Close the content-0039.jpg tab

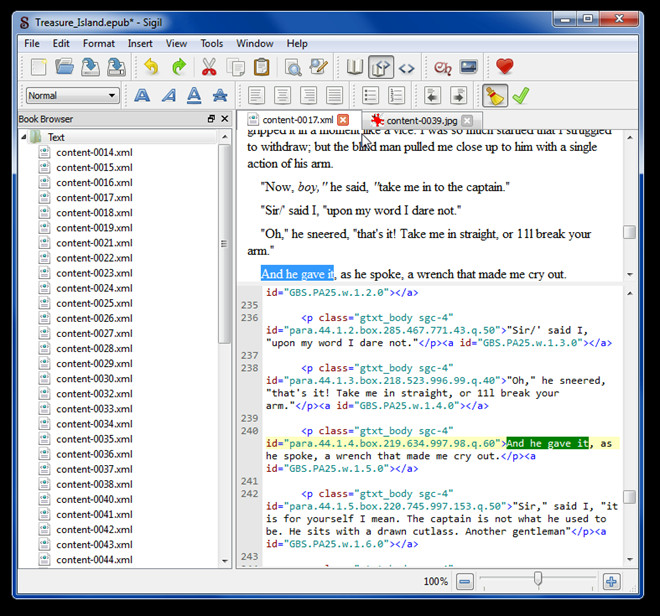467,121
